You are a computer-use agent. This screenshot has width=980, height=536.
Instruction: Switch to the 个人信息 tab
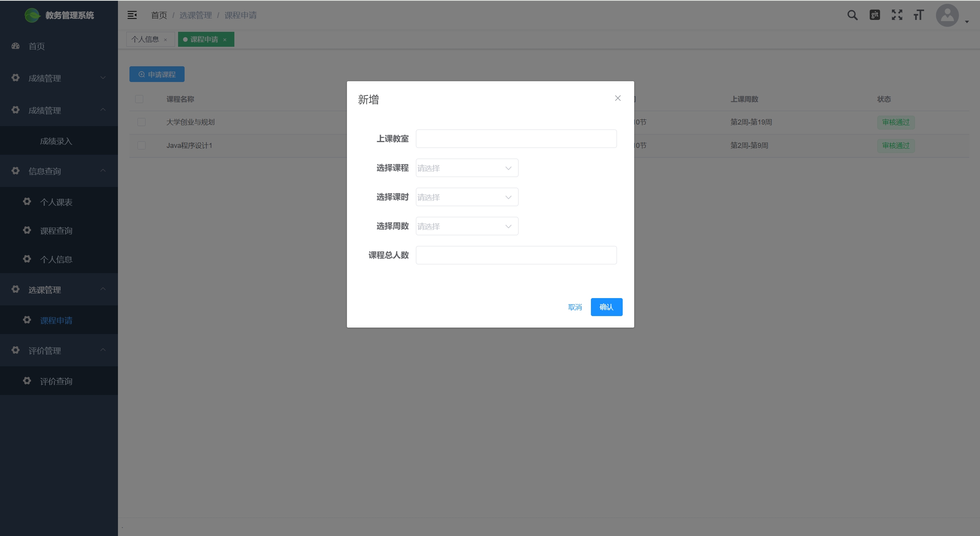tap(145, 39)
